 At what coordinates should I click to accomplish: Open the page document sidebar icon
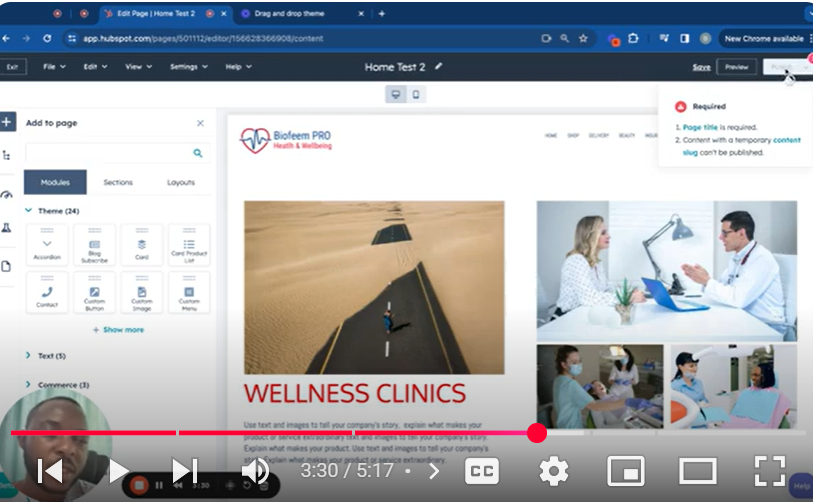click(x=6, y=267)
